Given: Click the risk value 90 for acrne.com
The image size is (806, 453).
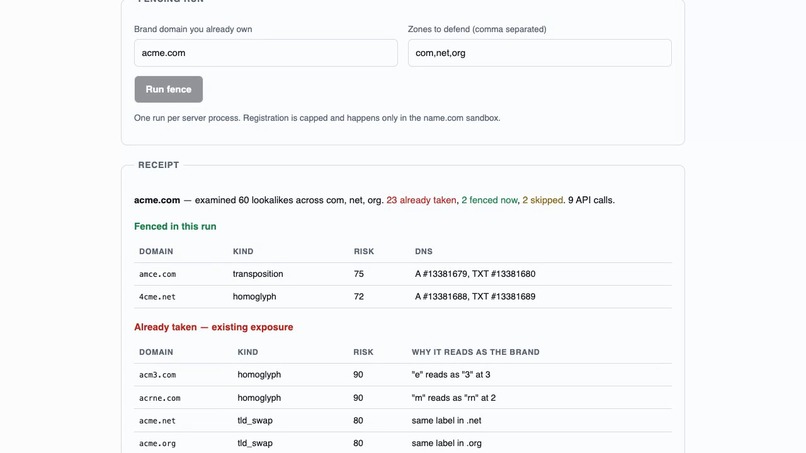Looking at the screenshot, I should [358, 398].
